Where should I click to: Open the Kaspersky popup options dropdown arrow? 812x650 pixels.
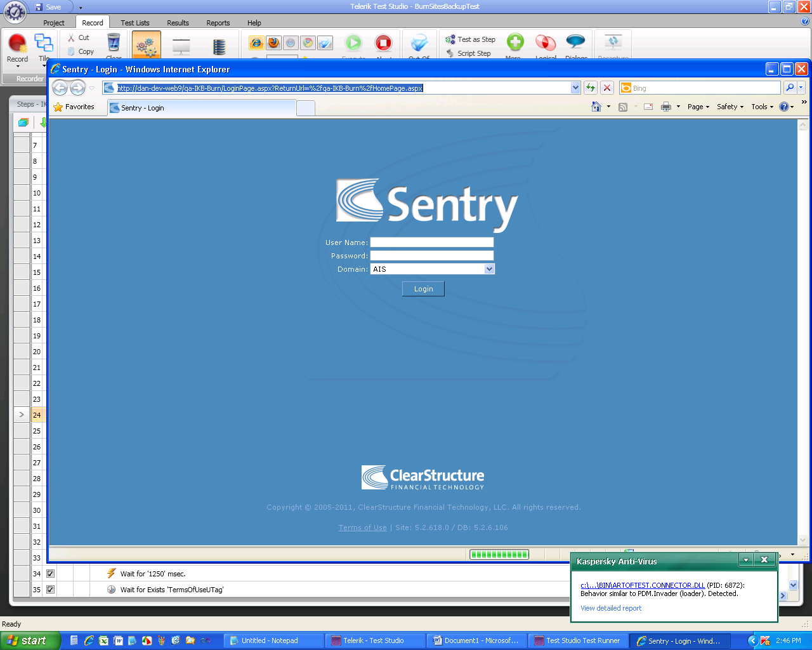(746, 560)
